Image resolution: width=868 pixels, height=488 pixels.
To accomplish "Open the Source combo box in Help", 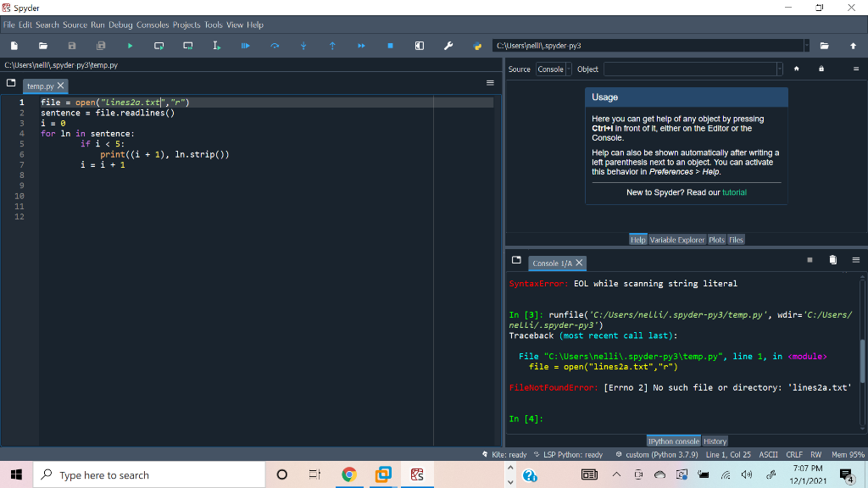I will pyautogui.click(x=553, y=69).
